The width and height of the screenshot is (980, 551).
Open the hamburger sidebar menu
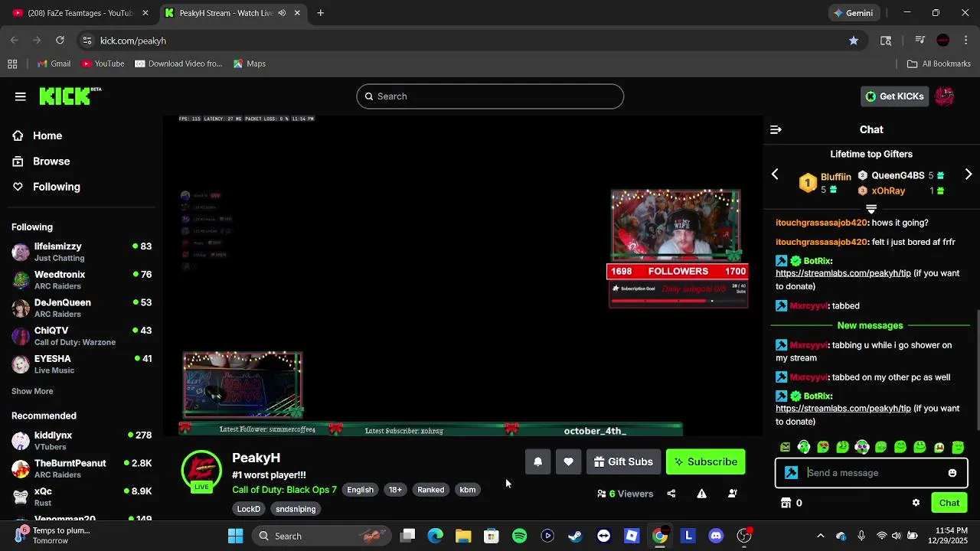(21, 96)
